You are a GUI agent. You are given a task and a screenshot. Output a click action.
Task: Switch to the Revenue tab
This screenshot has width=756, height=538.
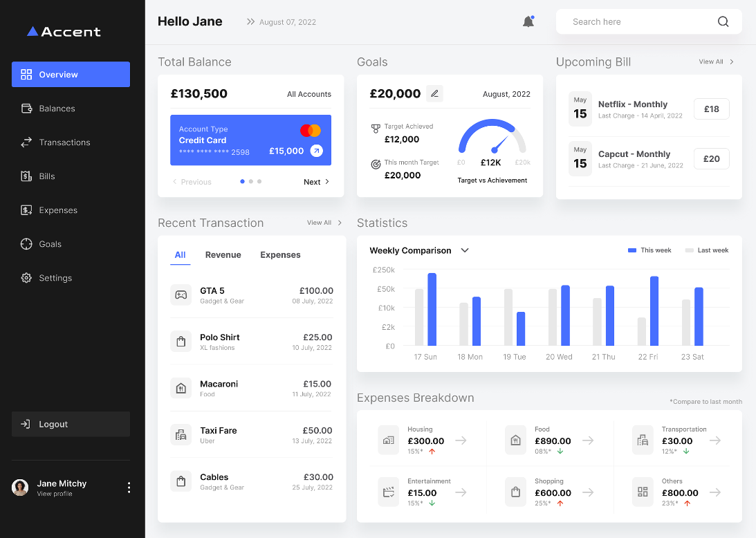(x=223, y=254)
